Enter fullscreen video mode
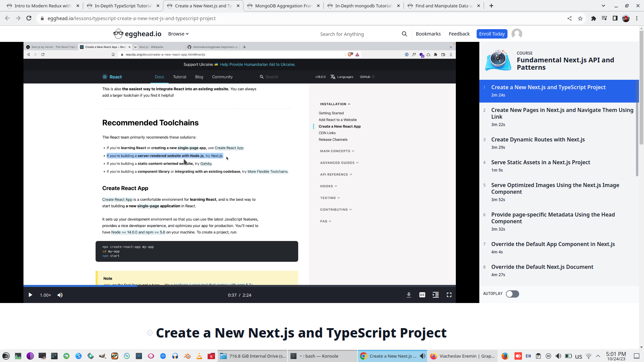644x362 pixels. pyautogui.click(x=449, y=295)
